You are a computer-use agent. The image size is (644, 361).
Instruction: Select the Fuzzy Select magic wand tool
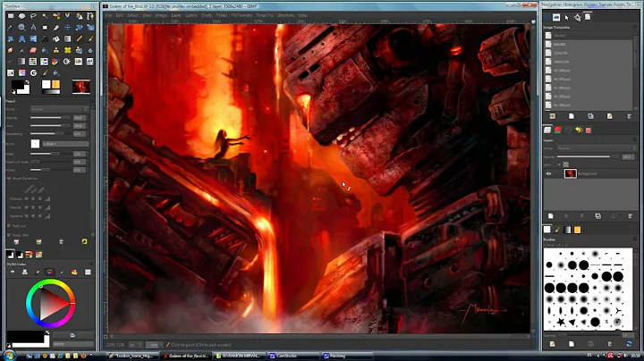[45, 16]
